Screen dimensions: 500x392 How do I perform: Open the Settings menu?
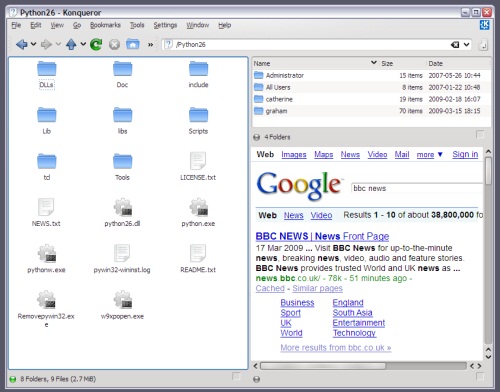click(165, 25)
